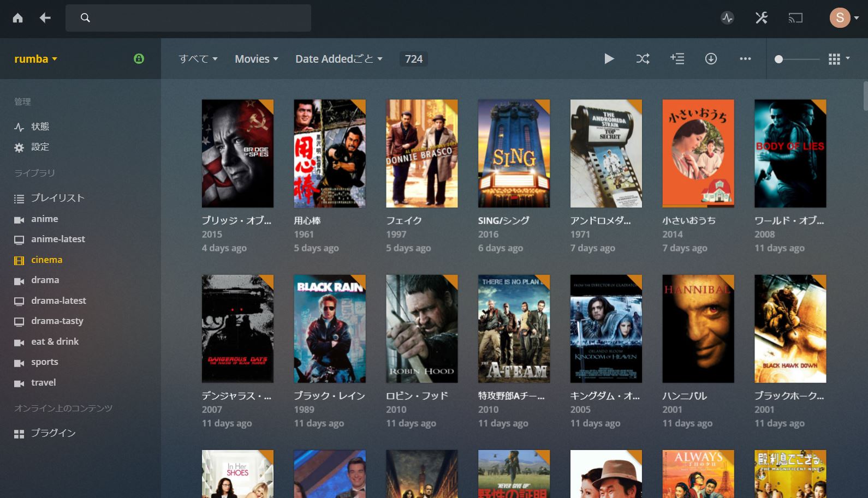Open the activity status icon in top bar
The height and width of the screenshot is (498, 868).
(727, 18)
